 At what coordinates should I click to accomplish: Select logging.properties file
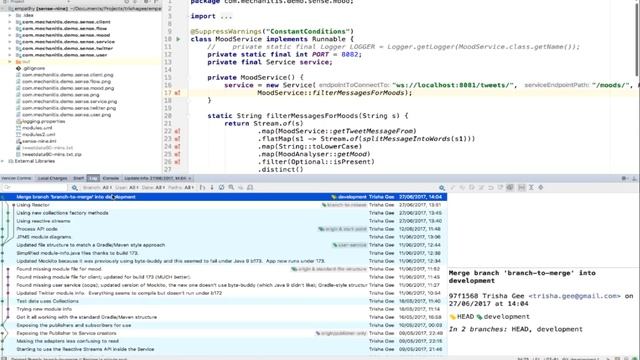point(41,121)
